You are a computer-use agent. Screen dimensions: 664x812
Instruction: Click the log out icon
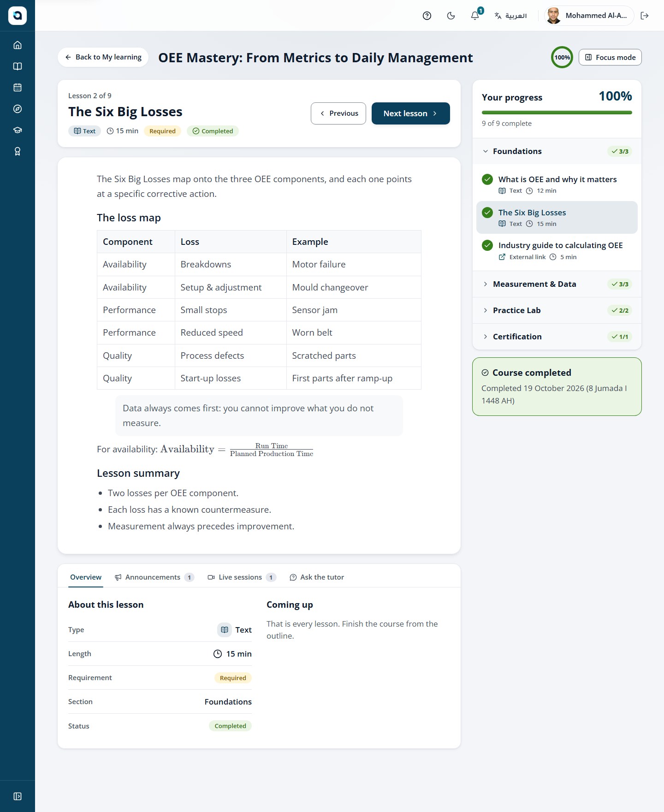pyautogui.click(x=645, y=16)
